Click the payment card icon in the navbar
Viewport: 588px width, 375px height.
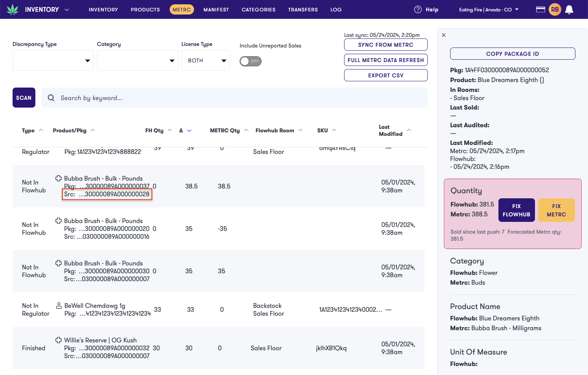(540, 9)
